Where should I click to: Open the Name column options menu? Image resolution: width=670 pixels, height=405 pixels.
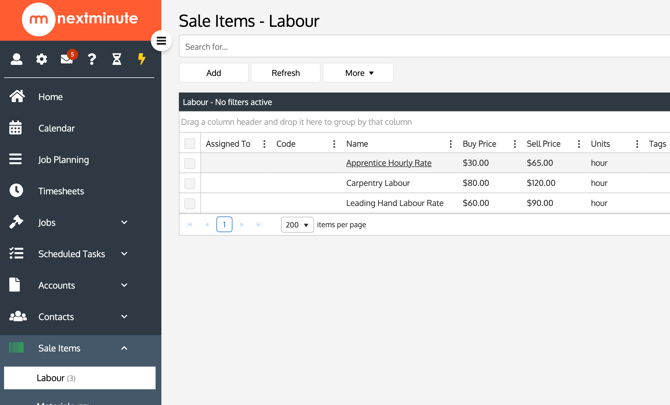451,144
